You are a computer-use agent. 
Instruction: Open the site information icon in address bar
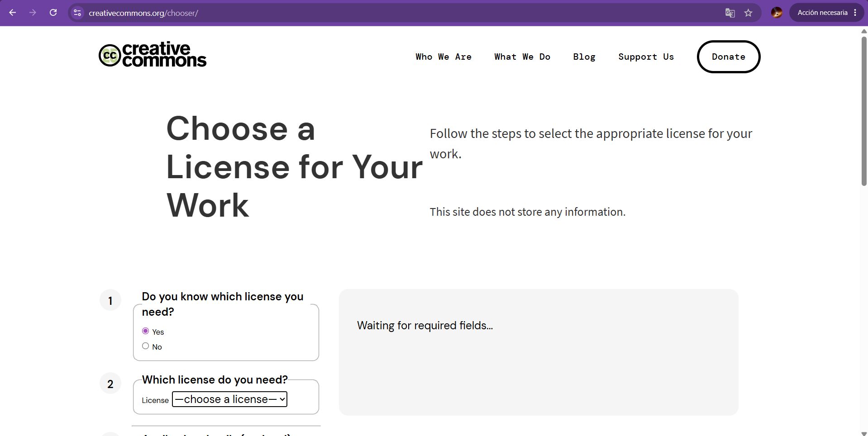[x=77, y=13]
